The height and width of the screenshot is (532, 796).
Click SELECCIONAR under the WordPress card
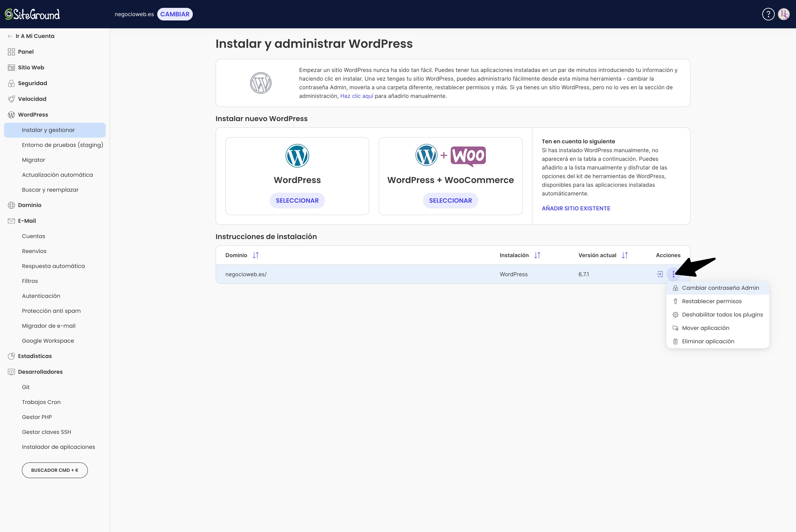(x=297, y=201)
